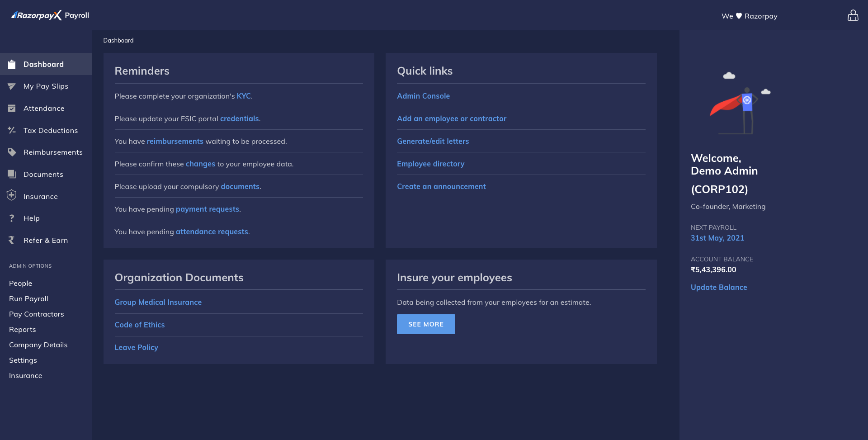
Task: Open the Employee directory
Action: pos(430,164)
